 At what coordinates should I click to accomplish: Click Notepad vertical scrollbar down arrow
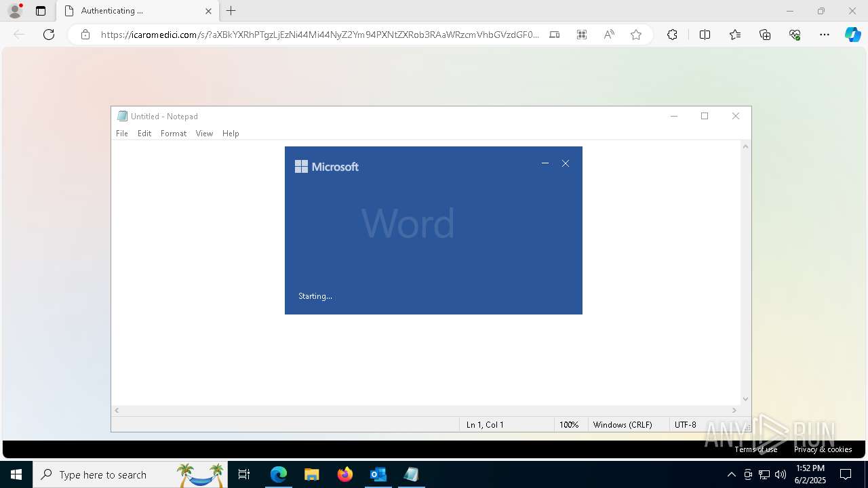(745, 399)
